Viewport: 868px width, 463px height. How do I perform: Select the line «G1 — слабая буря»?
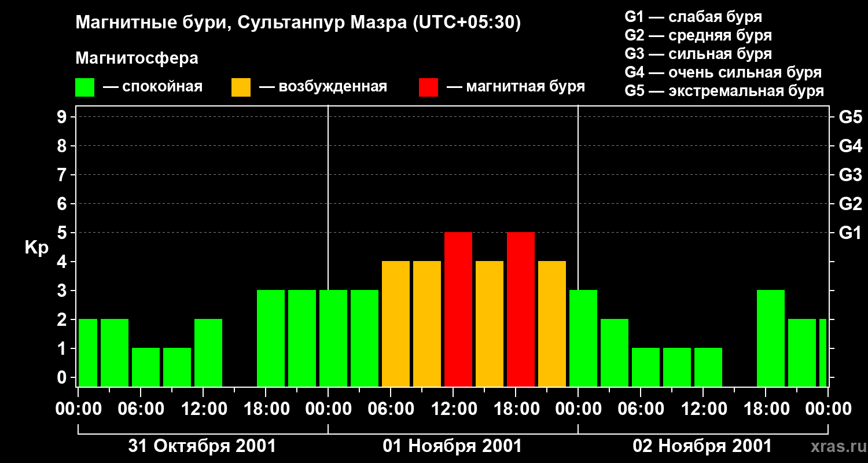(x=693, y=16)
